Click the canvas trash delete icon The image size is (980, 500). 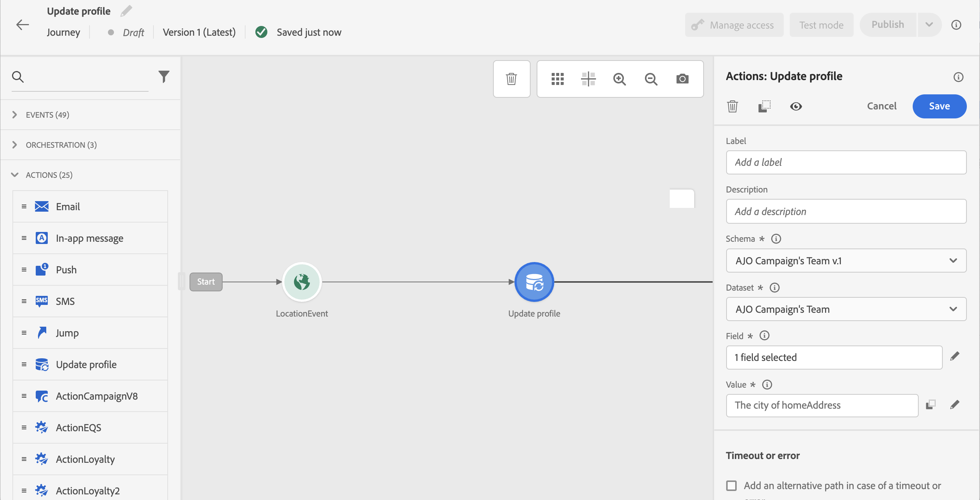511,79
